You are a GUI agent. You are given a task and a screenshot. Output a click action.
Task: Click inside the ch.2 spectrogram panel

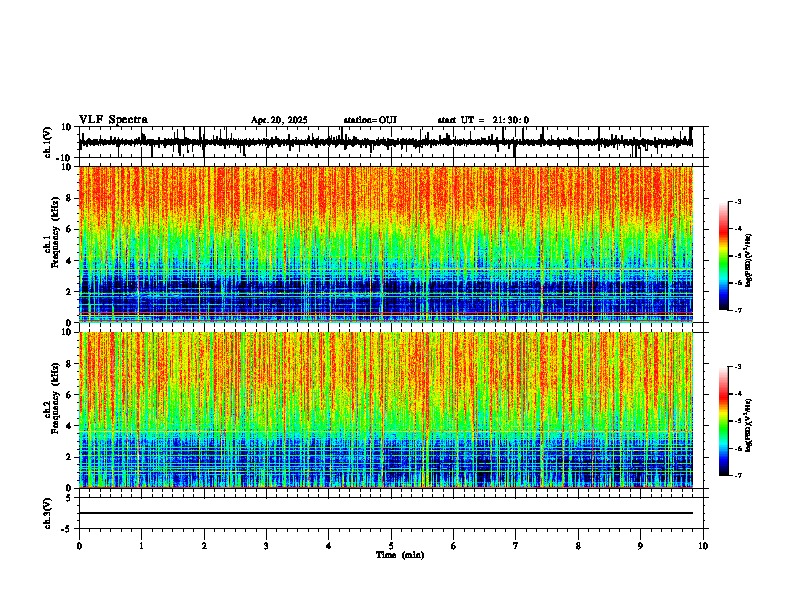(386, 410)
